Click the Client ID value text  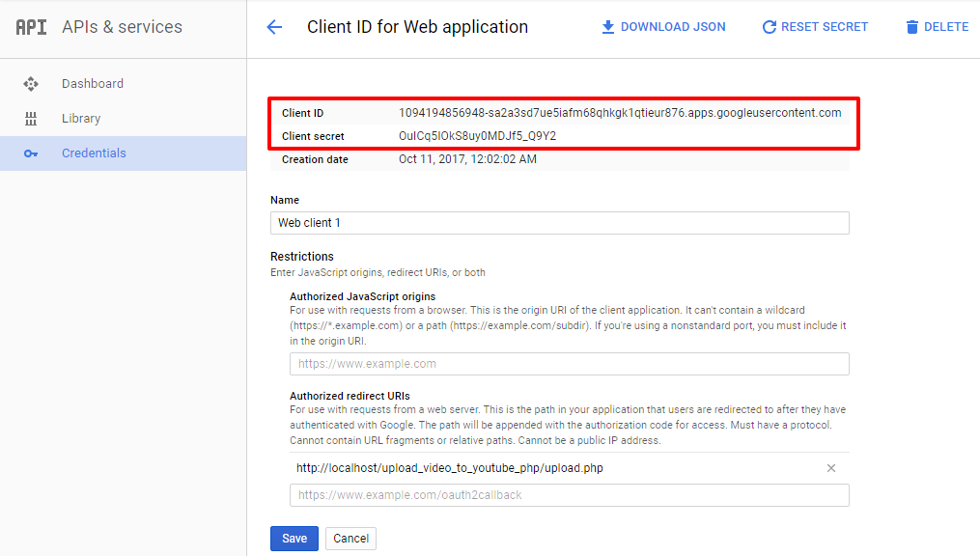pyautogui.click(x=620, y=113)
